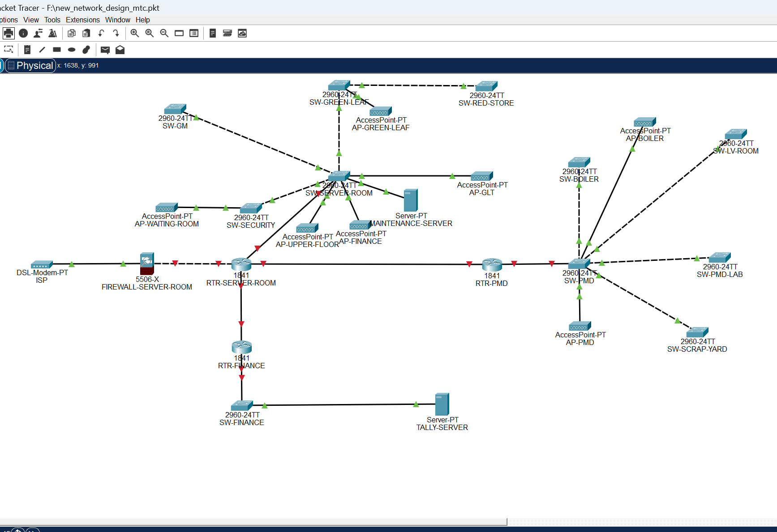
Task: Select the Freeform drawing tool
Action: point(86,50)
